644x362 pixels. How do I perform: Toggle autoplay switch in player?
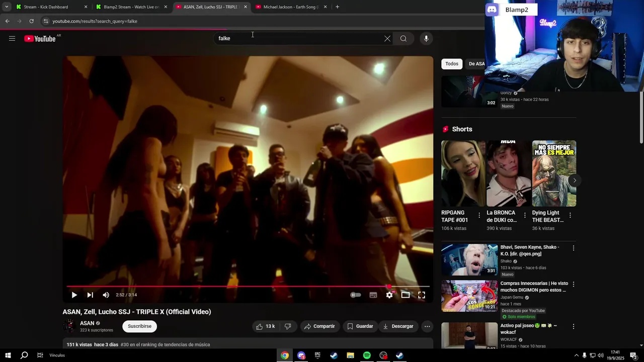point(356,295)
